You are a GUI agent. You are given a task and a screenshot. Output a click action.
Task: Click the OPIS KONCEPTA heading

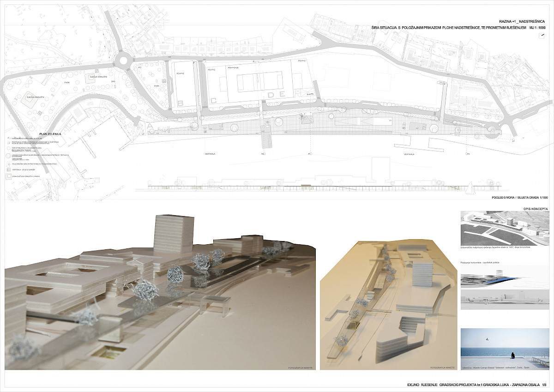535,209
